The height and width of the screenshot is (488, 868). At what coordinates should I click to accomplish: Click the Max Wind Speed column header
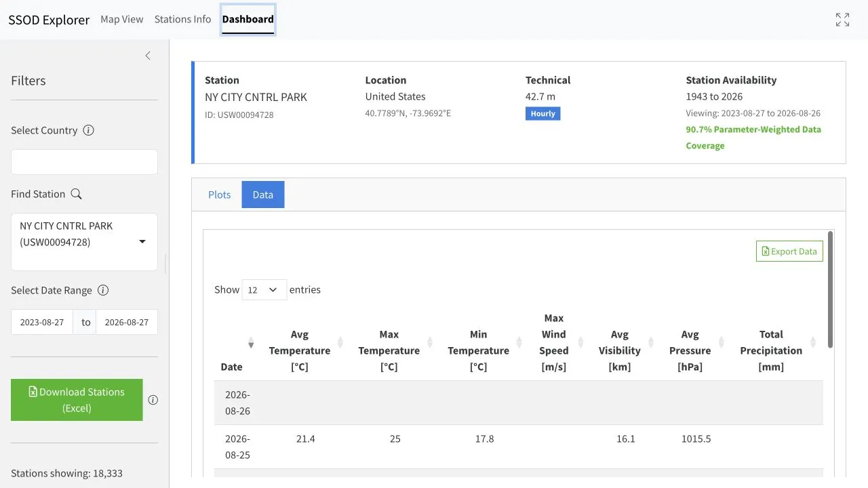tap(554, 342)
